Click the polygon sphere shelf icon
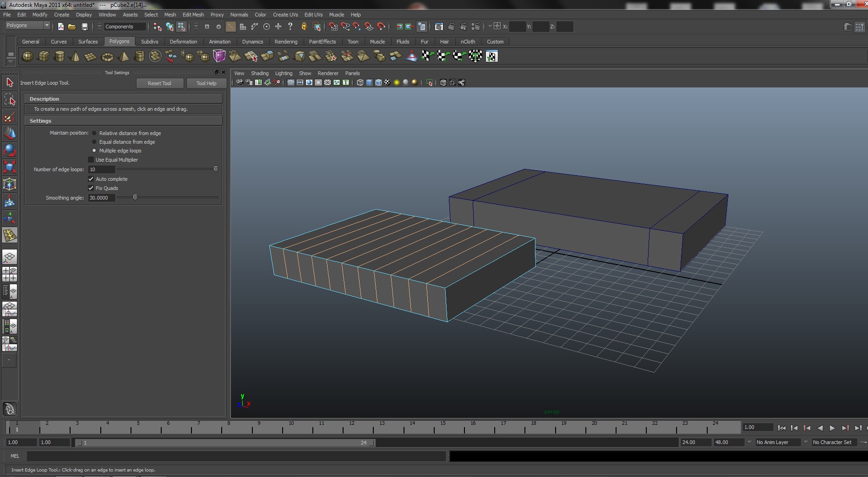868x477 pixels. [28, 56]
